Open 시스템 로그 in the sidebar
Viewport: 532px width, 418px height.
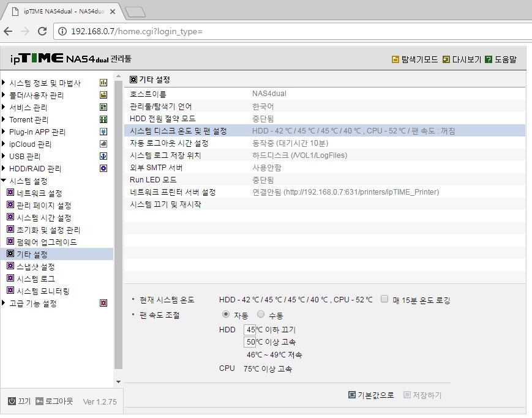pyautogui.click(x=36, y=278)
